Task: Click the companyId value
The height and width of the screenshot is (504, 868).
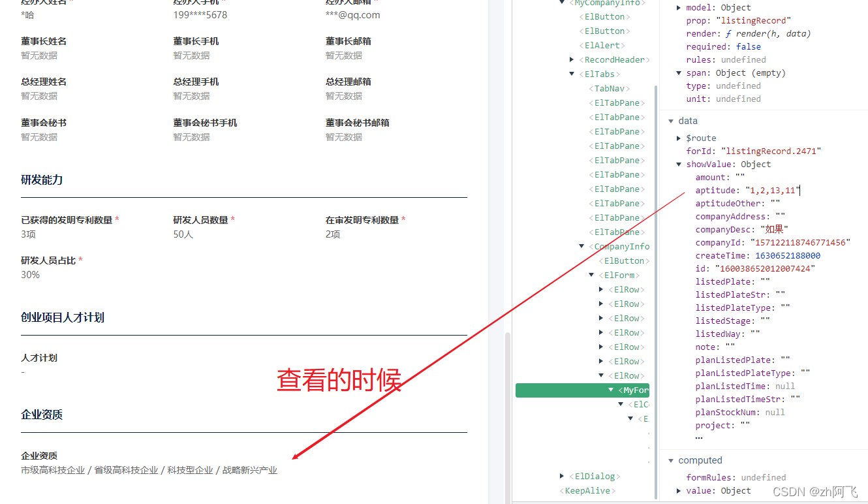Action: click(x=800, y=242)
